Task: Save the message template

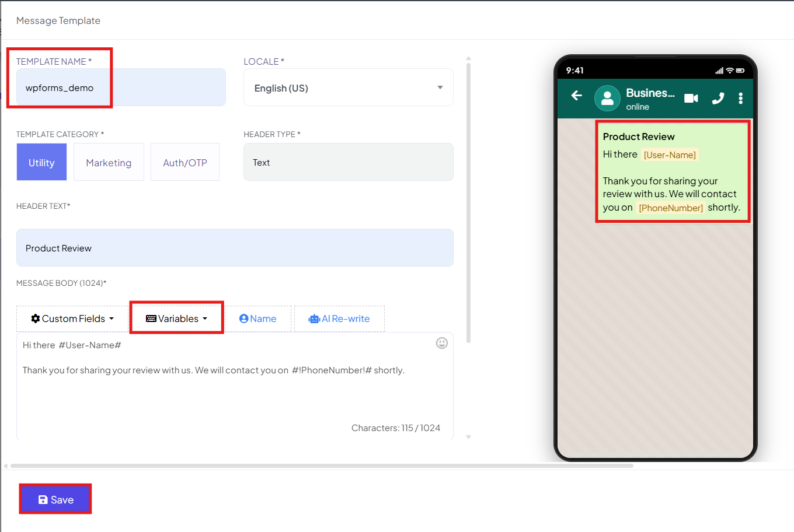Action: 55,499
